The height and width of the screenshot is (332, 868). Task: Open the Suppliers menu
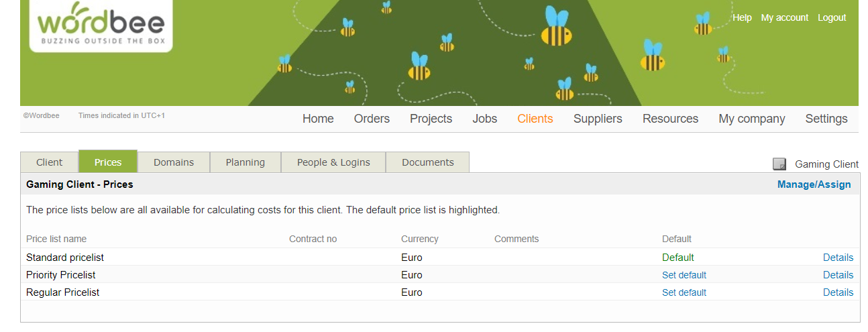(598, 119)
